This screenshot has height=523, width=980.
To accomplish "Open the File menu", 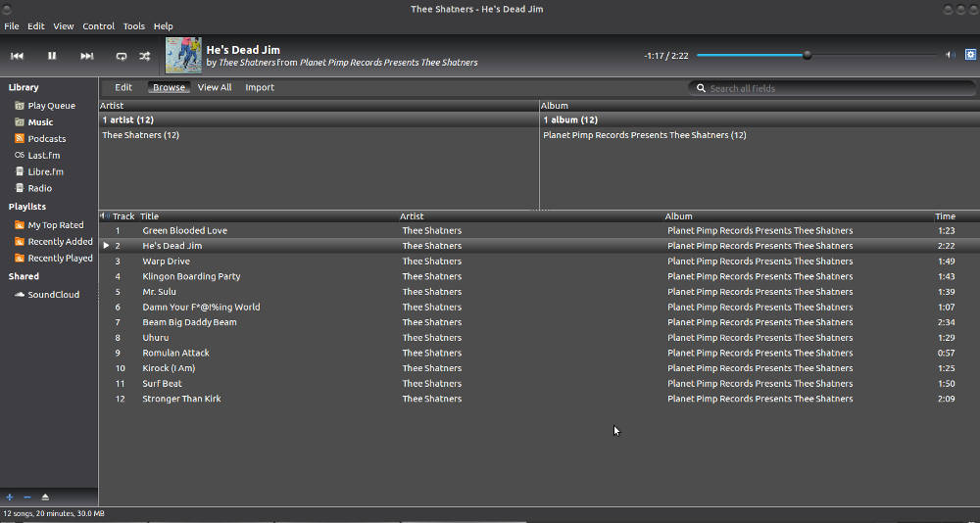I will coord(11,26).
